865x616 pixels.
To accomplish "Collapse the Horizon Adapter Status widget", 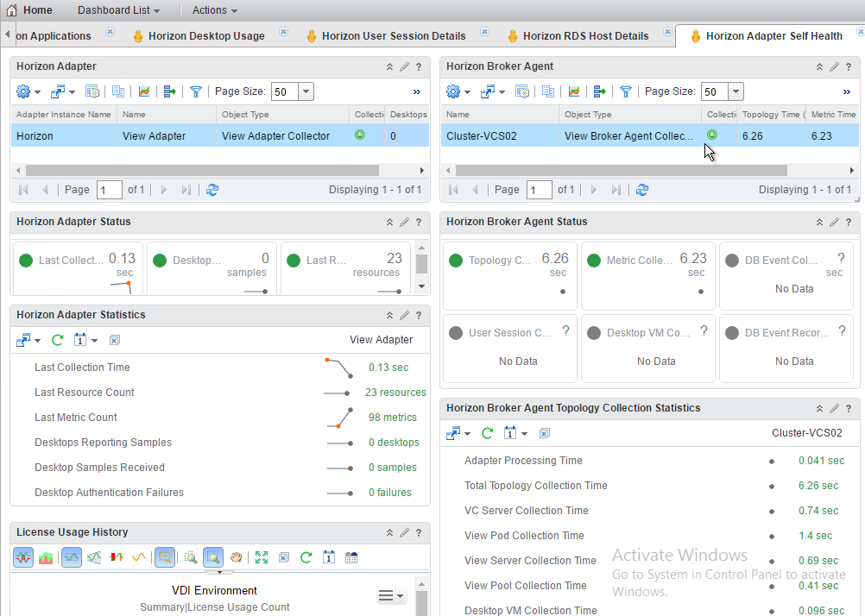I will (x=389, y=223).
